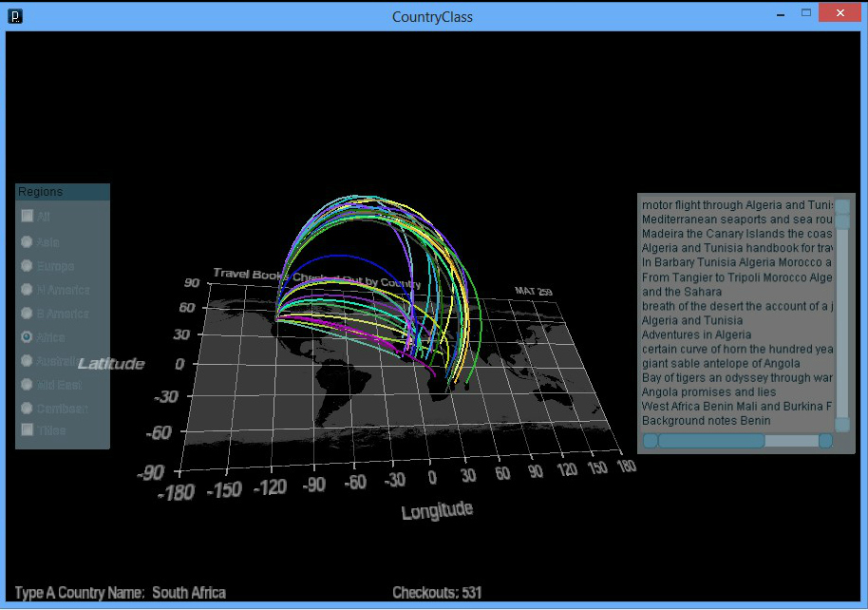The height and width of the screenshot is (610, 868).
Task: Click the vertical scrollbar thumb in book list
Action: coord(842,222)
